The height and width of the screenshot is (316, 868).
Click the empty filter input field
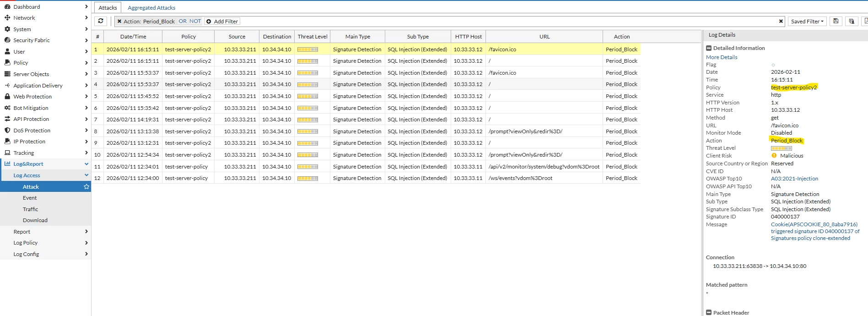pyautogui.click(x=508, y=22)
